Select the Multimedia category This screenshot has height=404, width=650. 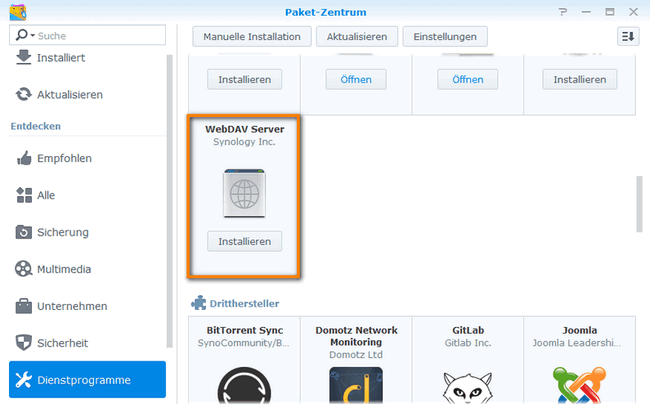(64, 269)
